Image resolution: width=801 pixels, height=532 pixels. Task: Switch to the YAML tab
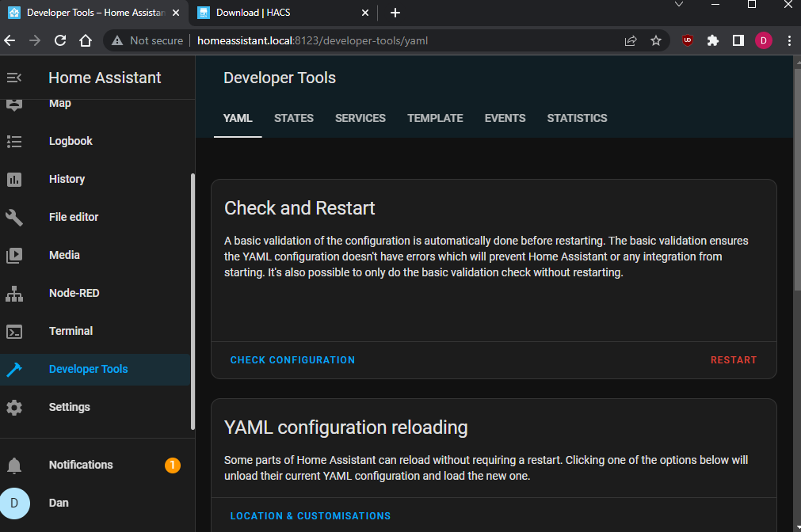click(x=238, y=119)
